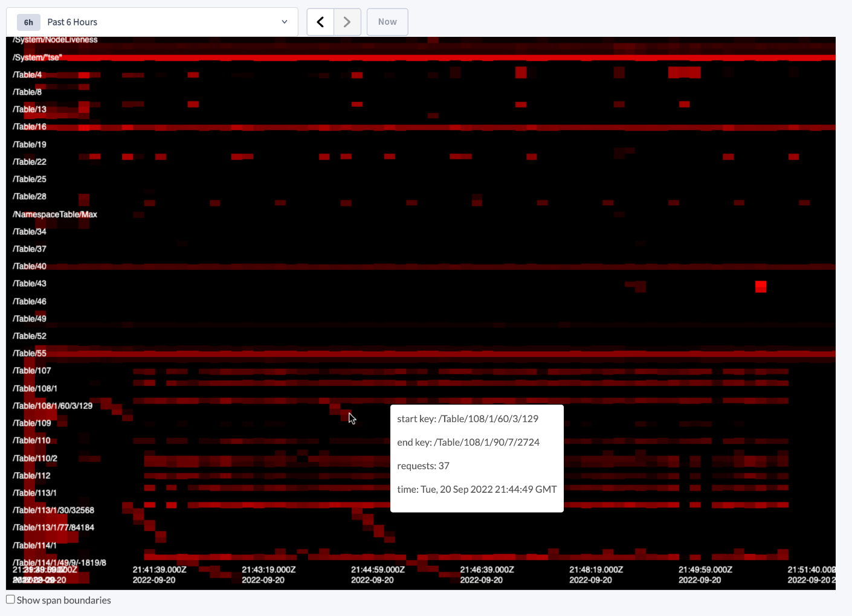Click the dropdown chevron next to Past 6 Hours
This screenshot has height=616, width=852.
point(284,21)
